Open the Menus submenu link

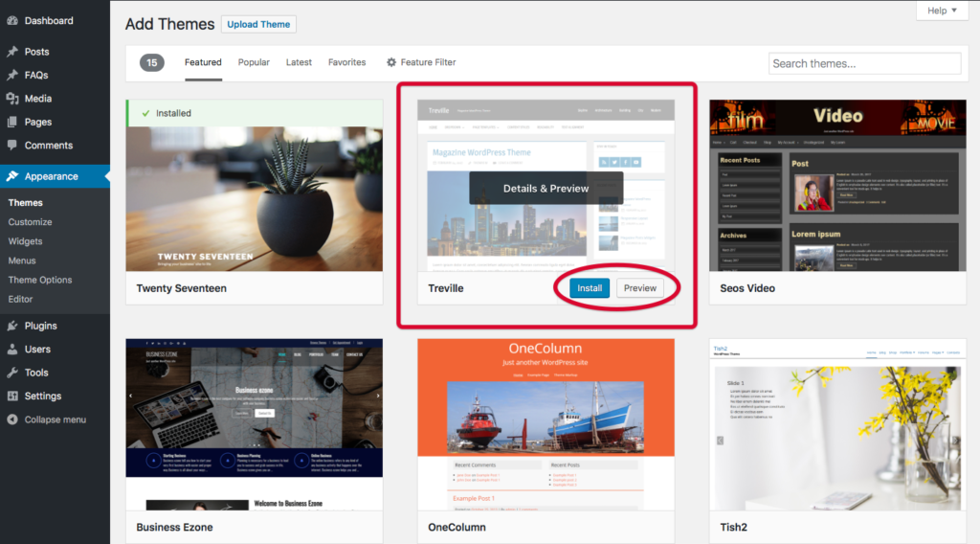point(22,261)
